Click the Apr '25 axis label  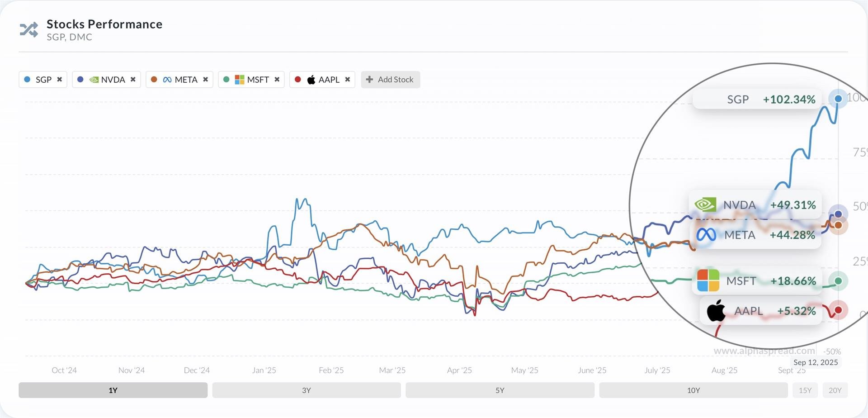459,370
